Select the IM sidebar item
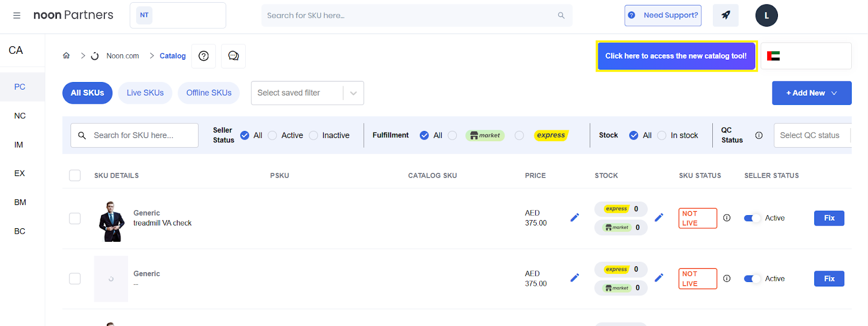Image resolution: width=868 pixels, height=326 pixels. point(19,145)
